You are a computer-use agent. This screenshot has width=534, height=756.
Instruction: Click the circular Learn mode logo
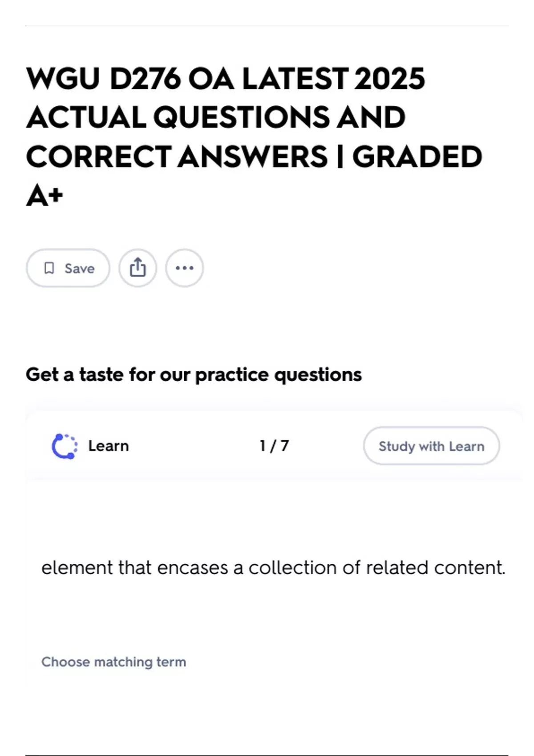(x=65, y=446)
